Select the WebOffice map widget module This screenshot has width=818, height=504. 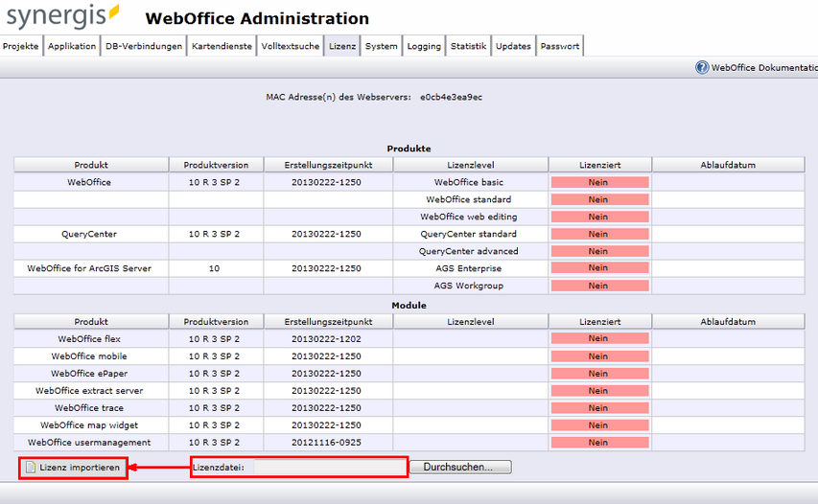coord(89,424)
